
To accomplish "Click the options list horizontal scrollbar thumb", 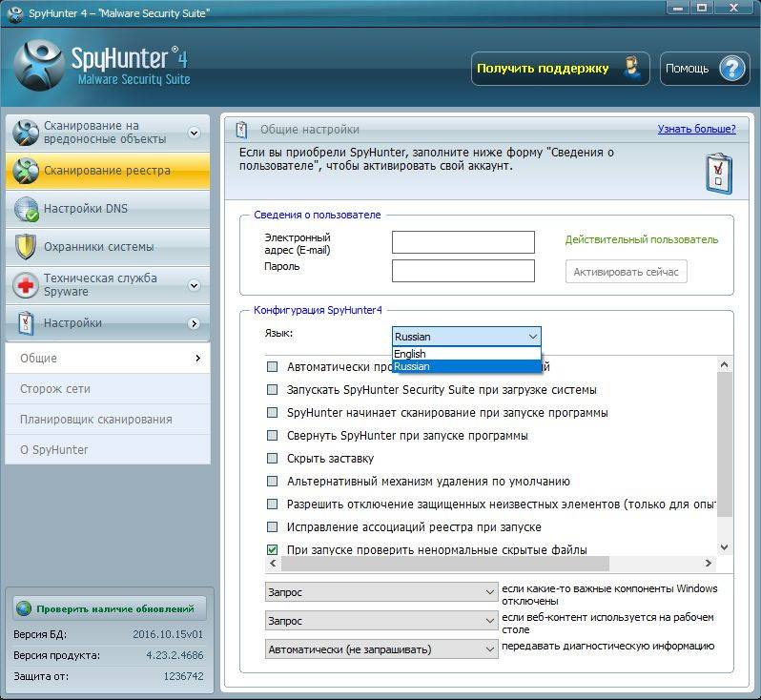I will [x=445, y=563].
